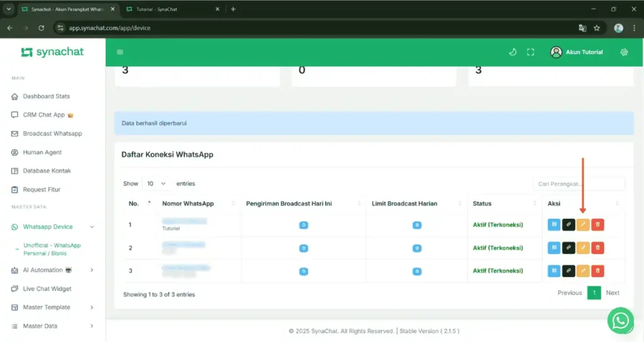
Task: Open Chrome three-dot menu
Action: coord(634,28)
